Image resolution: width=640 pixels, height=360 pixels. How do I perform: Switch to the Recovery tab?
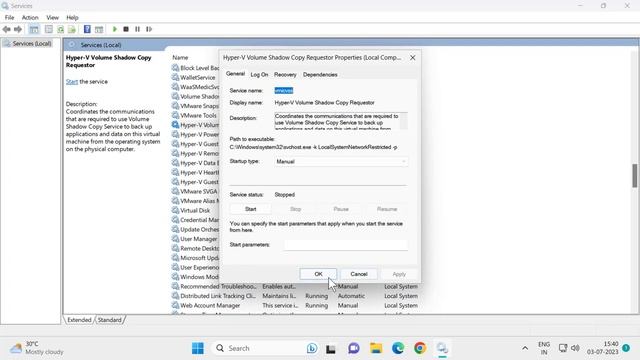click(285, 75)
